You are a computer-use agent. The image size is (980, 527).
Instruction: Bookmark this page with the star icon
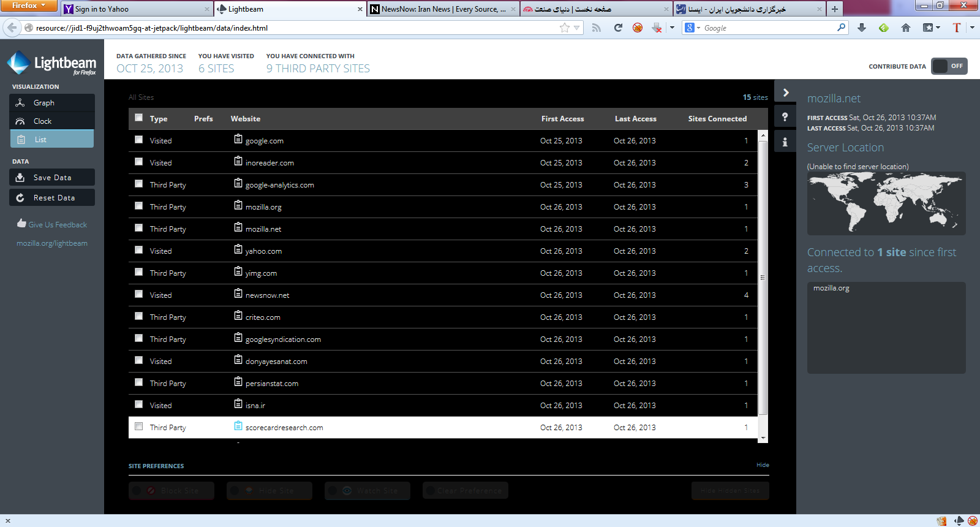565,28
